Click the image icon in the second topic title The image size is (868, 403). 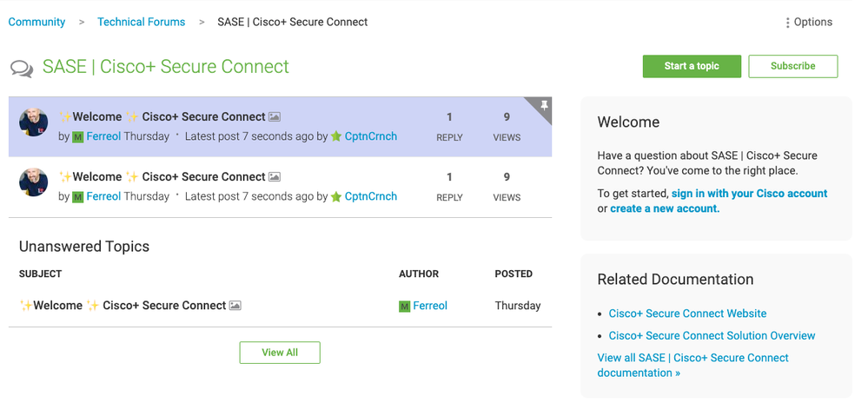pos(275,176)
